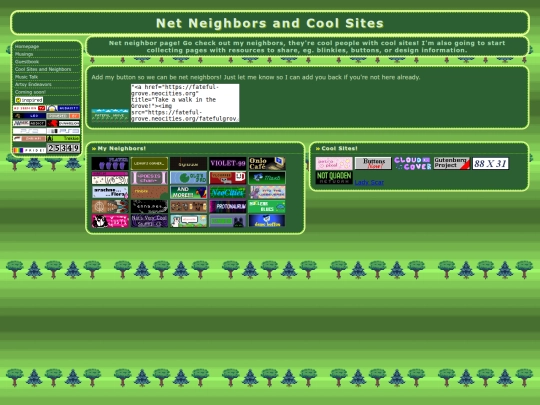Visit the arachne fiery neighbor button
The height and width of the screenshot is (405, 540).
[x=110, y=192]
